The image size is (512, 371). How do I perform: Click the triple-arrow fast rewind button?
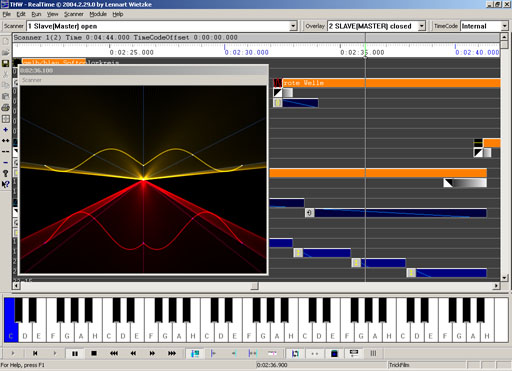114,353
